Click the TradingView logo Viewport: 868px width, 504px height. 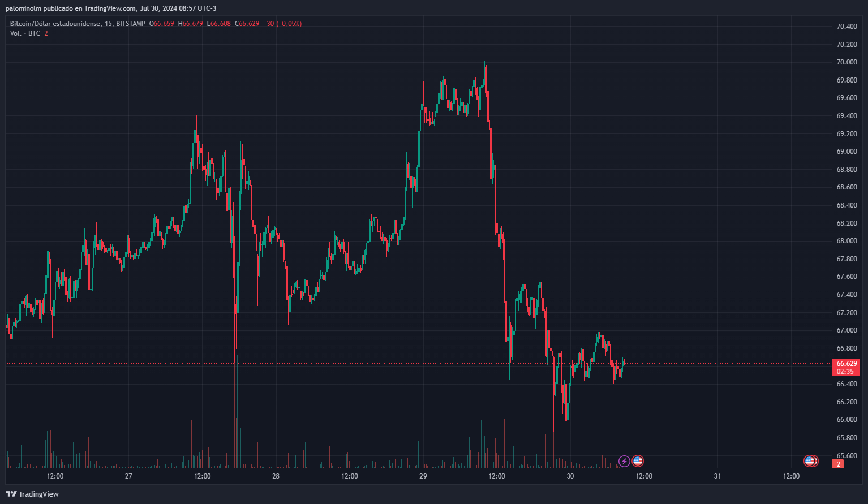click(x=32, y=494)
